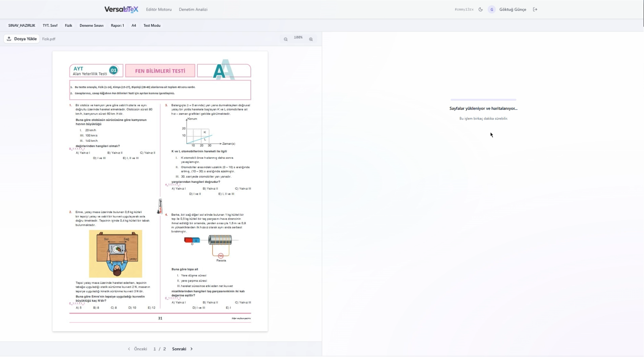The height and width of the screenshot is (357, 644).
Task: Zoom out the PDF preview
Action: coord(285,39)
